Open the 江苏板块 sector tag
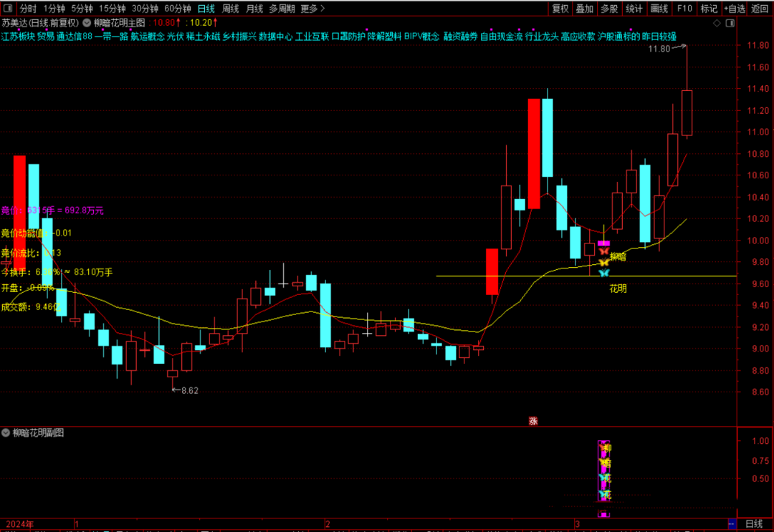Screen dimensions: 774x532 [x=18, y=37]
